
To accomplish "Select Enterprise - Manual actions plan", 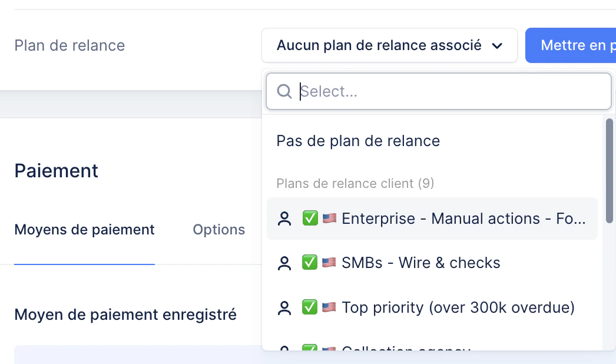I will point(432,219).
